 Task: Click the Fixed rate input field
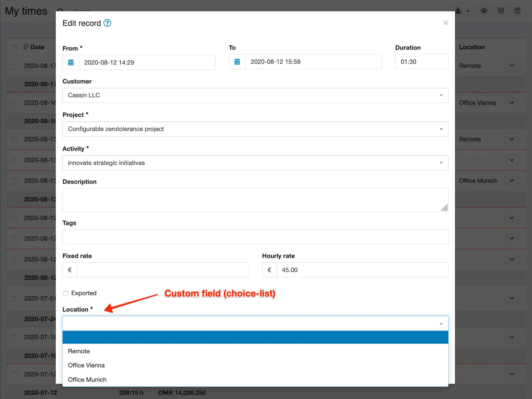coord(163,270)
